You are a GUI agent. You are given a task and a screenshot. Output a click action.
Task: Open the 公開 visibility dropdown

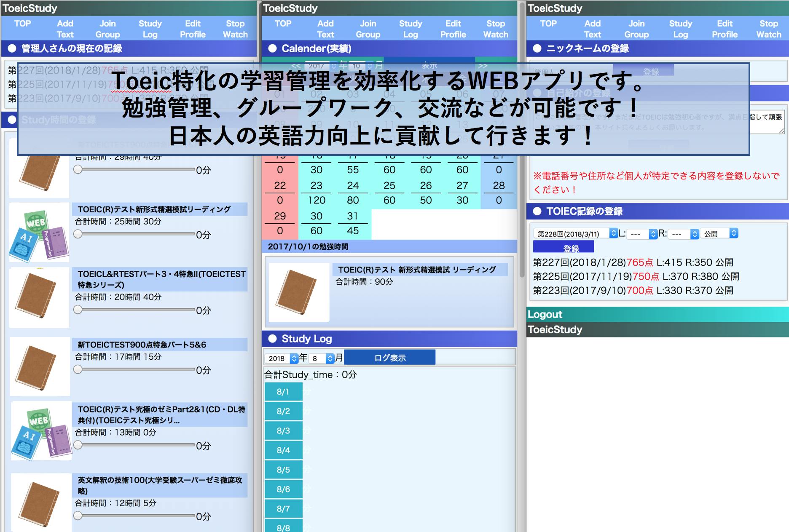(x=719, y=233)
